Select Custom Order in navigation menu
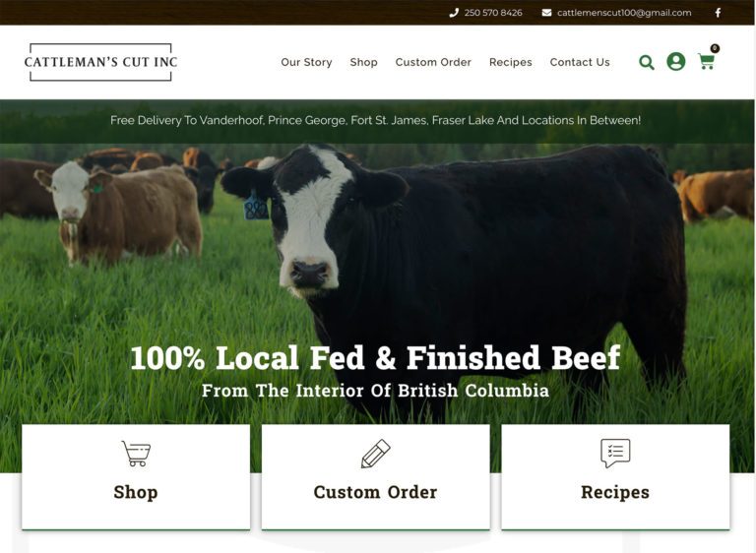This screenshot has height=553, width=756. click(x=433, y=62)
